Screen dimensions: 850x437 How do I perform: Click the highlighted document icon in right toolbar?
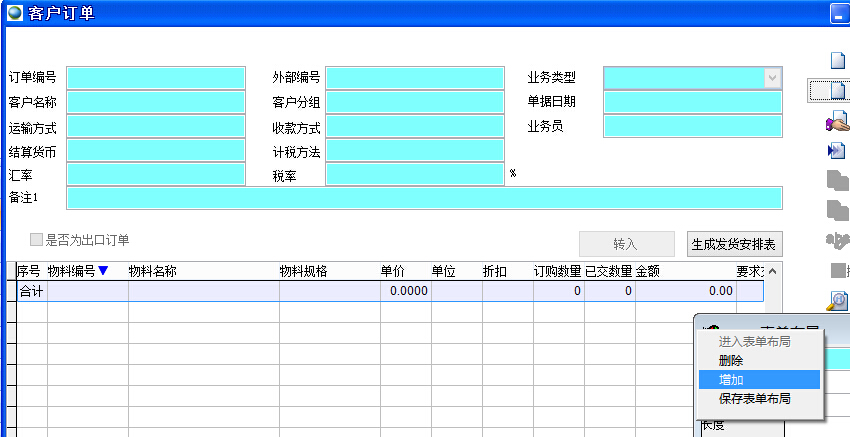837,91
